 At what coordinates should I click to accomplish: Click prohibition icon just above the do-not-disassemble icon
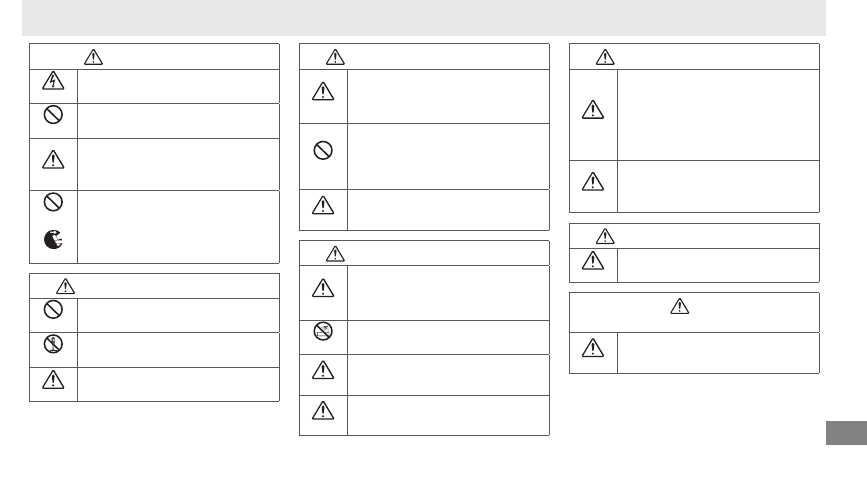(x=53, y=310)
